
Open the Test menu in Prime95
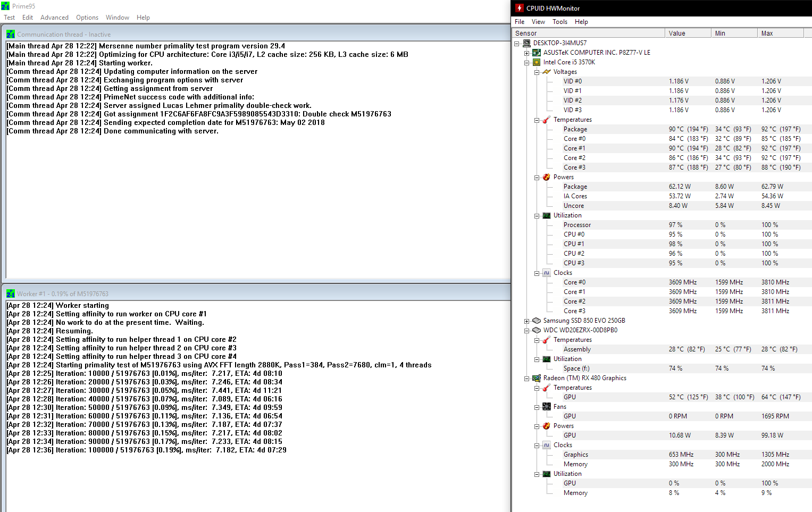click(x=10, y=18)
